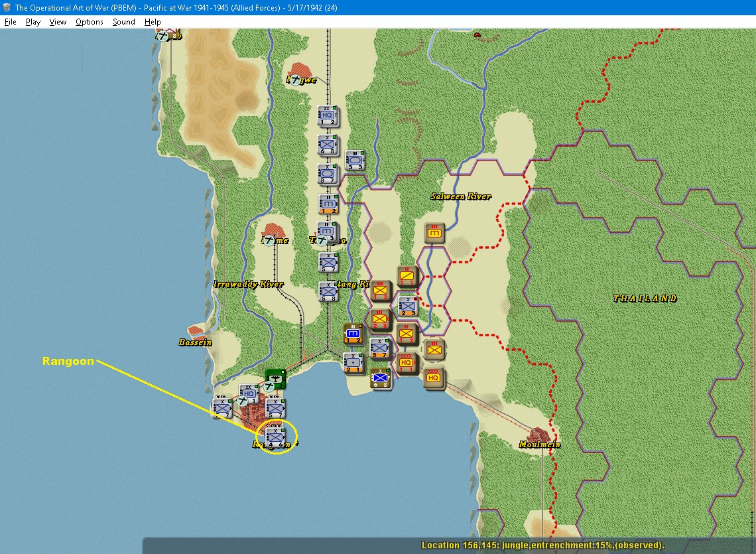Select the 8-7 armor brigade on the railway
This screenshot has height=554, width=756.
328,174
